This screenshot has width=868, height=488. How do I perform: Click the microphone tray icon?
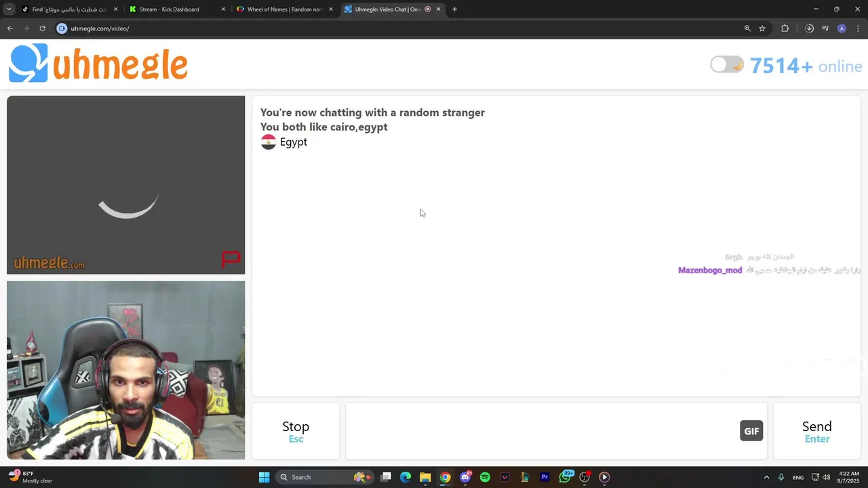tap(781, 477)
